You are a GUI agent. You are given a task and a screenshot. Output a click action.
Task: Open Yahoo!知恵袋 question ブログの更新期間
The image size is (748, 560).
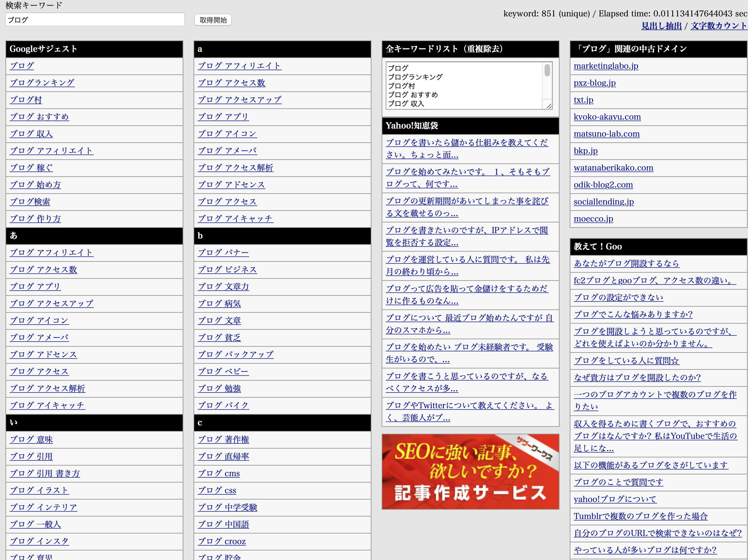467,207
